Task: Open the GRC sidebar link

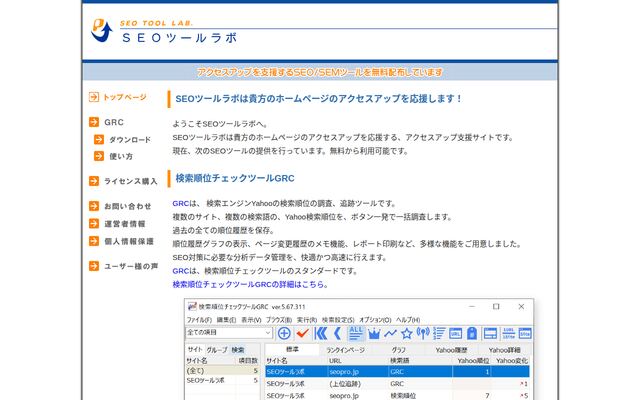Action: (x=114, y=122)
